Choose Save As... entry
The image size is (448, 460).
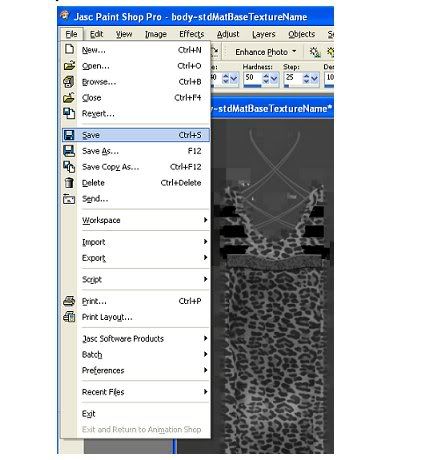click(x=136, y=151)
